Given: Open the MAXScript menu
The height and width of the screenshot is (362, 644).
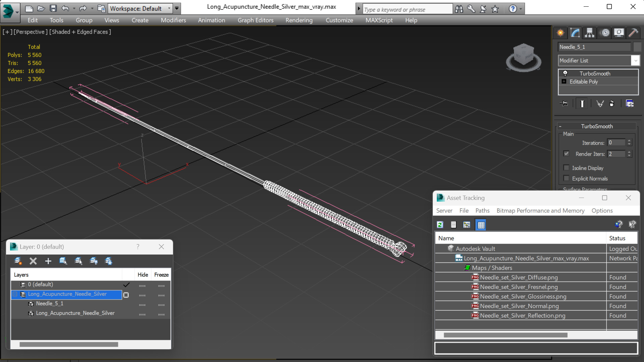Looking at the screenshot, I should tap(379, 20).
